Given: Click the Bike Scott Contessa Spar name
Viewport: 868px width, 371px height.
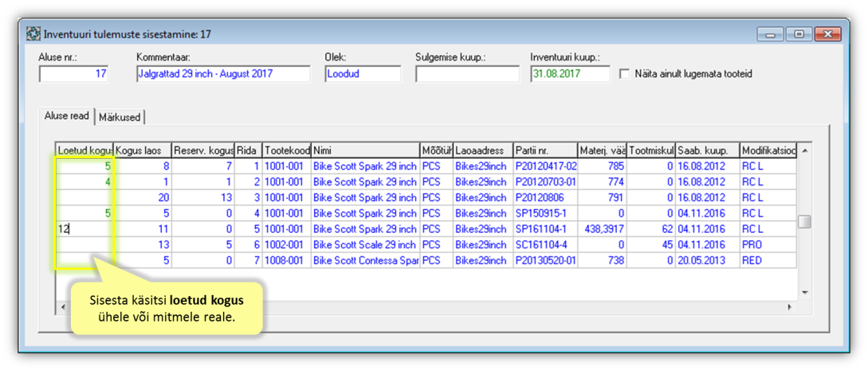Looking at the screenshot, I should (x=365, y=260).
